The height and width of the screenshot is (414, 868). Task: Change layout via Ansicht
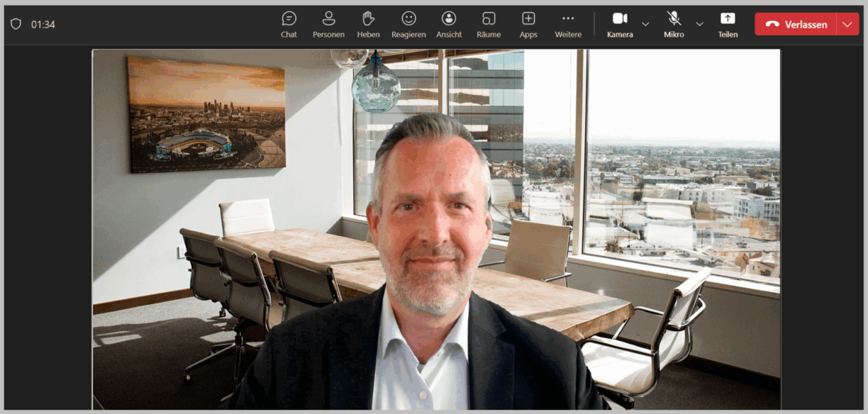pos(449,25)
